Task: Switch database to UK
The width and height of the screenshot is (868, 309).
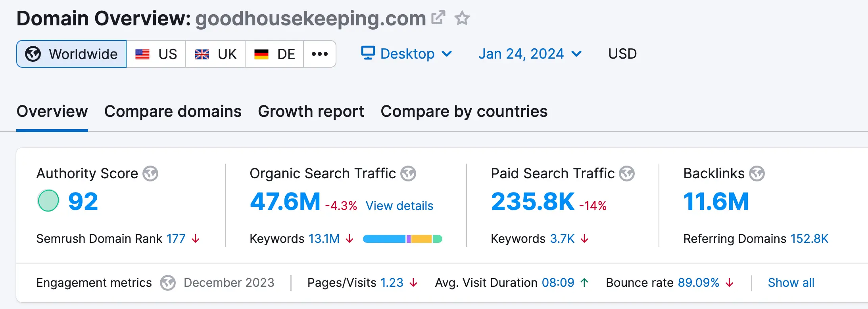Action: (215, 54)
